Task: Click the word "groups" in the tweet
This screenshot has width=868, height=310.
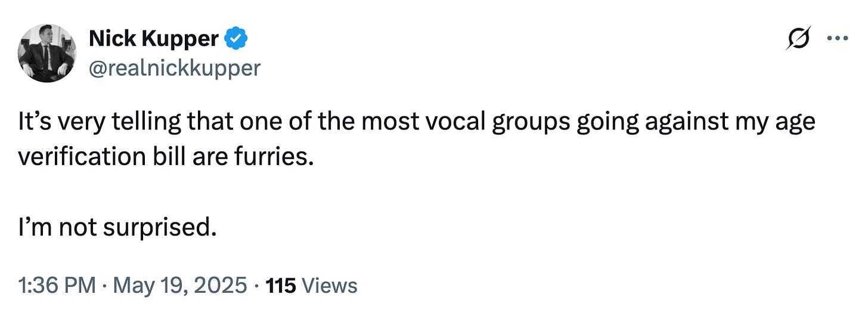Action: [542, 123]
